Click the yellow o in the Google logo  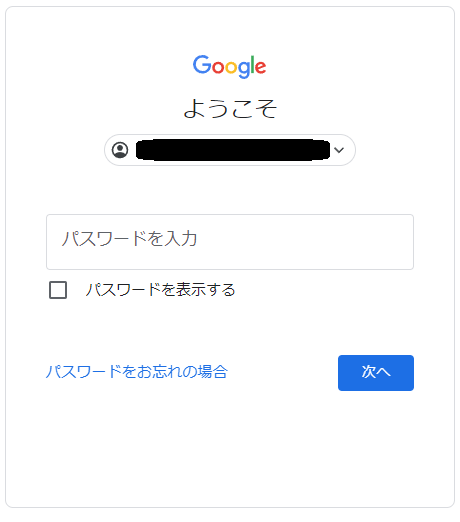tap(231, 67)
